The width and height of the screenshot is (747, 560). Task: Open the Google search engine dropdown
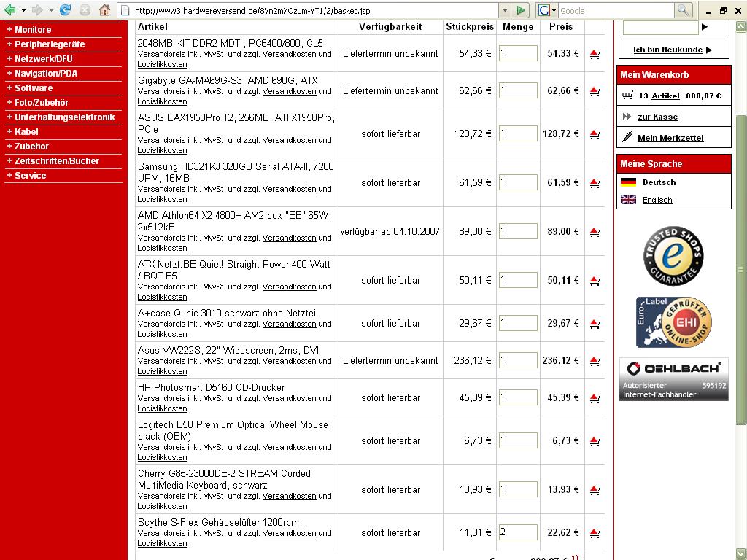pyautogui.click(x=547, y=10)
